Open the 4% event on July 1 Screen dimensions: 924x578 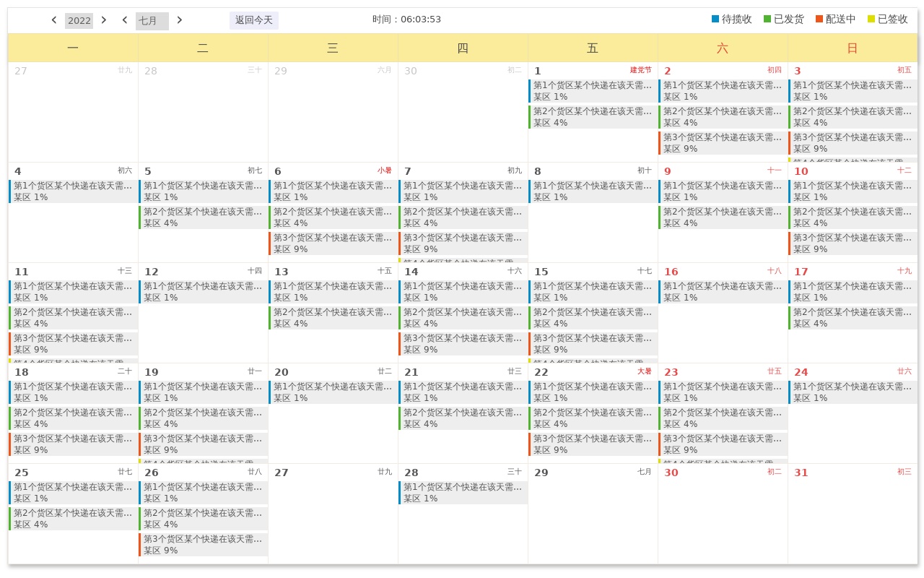593,117
